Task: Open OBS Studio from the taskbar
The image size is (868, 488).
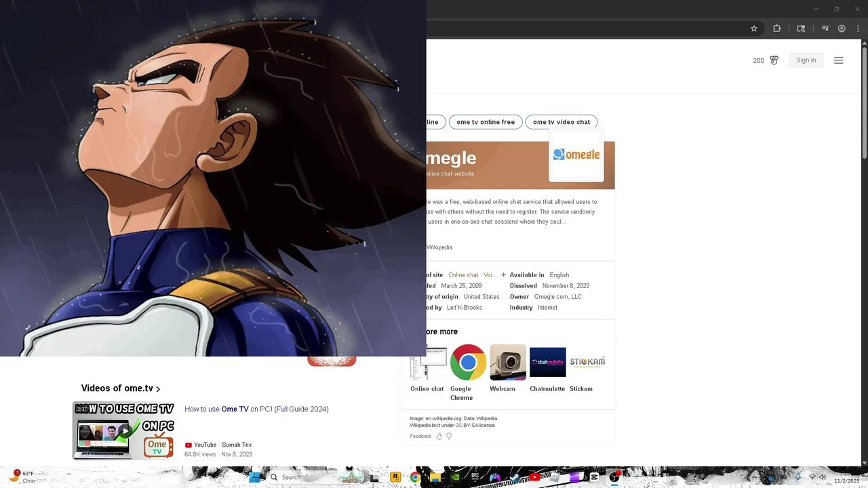Action: pos(614,477)
